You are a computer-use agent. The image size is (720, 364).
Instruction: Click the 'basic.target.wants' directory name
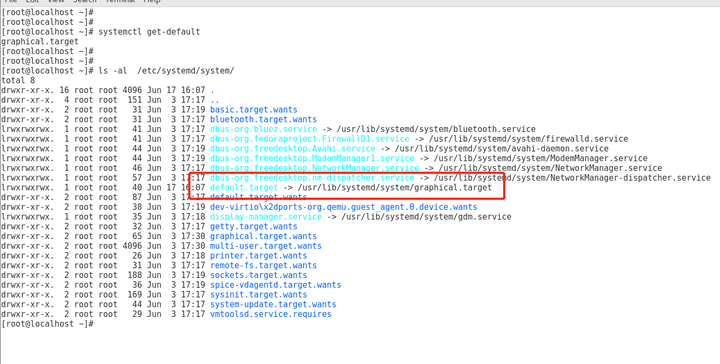(253, 110)
